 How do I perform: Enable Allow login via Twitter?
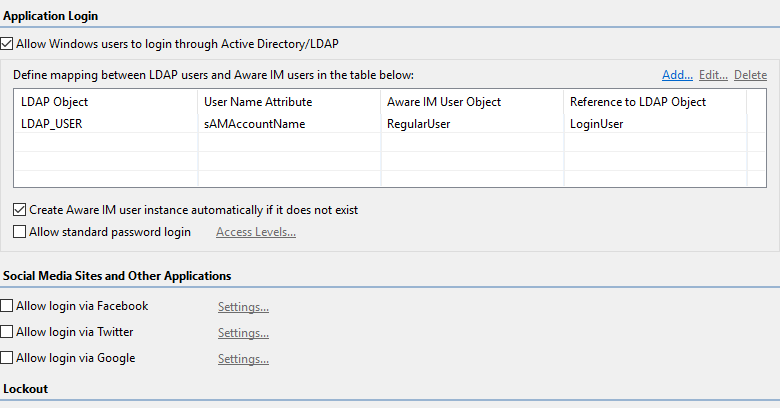coord(6,332)
